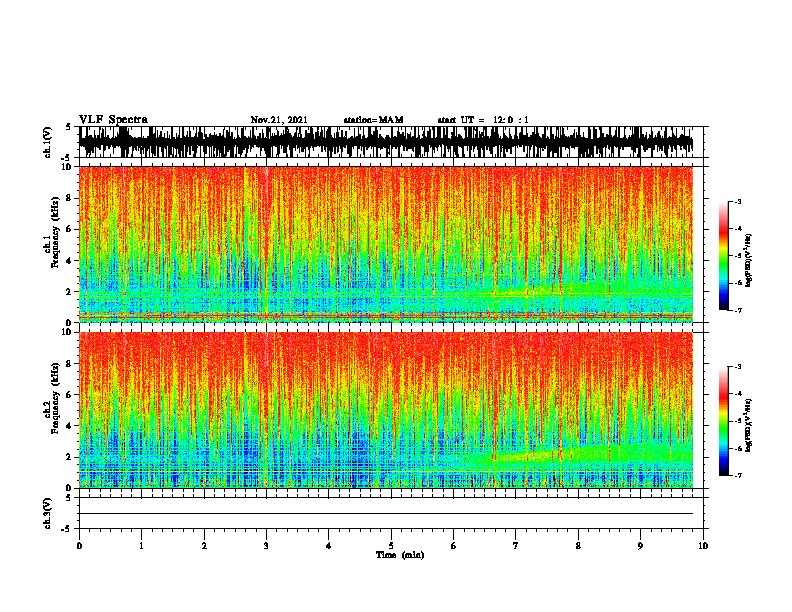
Task: Click the "ch.3(V)" axis label
Action: pos(48,513)
